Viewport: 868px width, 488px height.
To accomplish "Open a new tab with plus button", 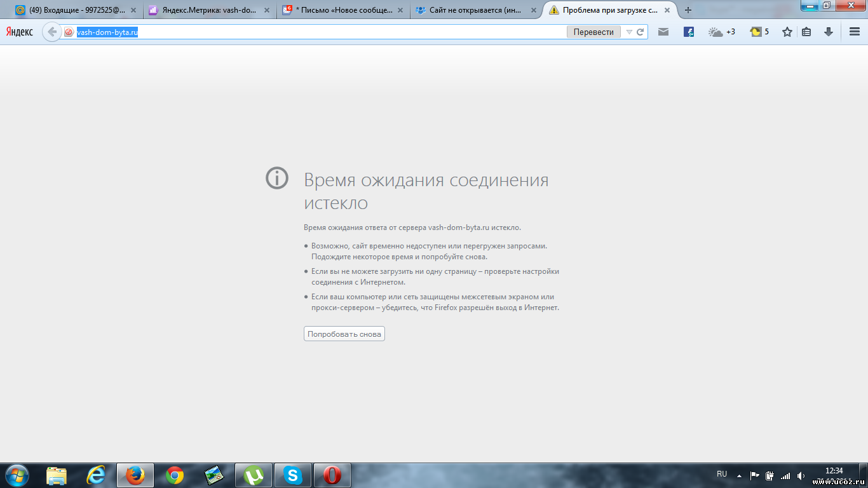I will (x=688, y=10).
